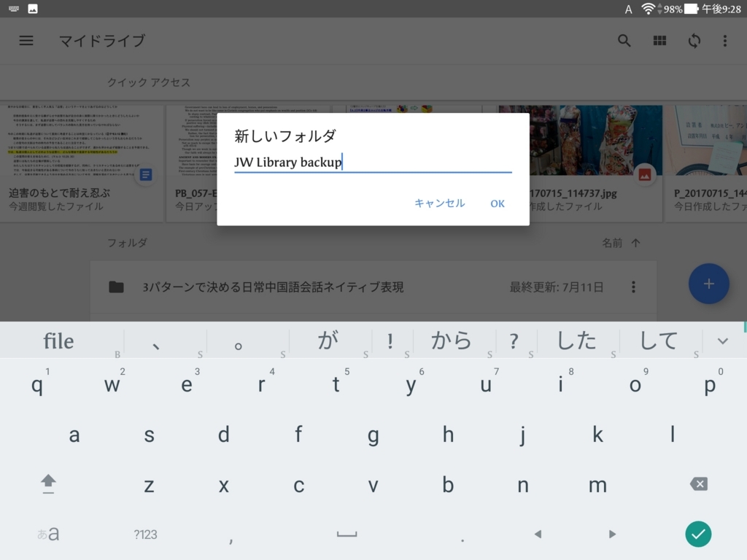Tap the e key
Viewport: 747px width, 560px height.
click(x=187, y=384)
